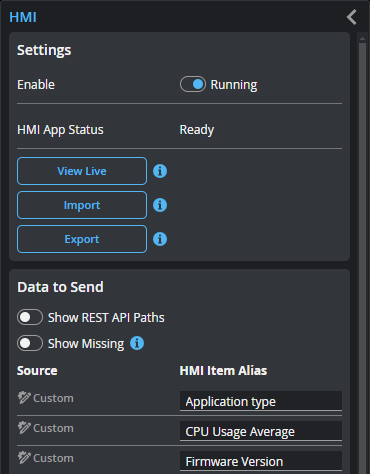Edit the CPU Usage Average alias field

coord(261,431)
